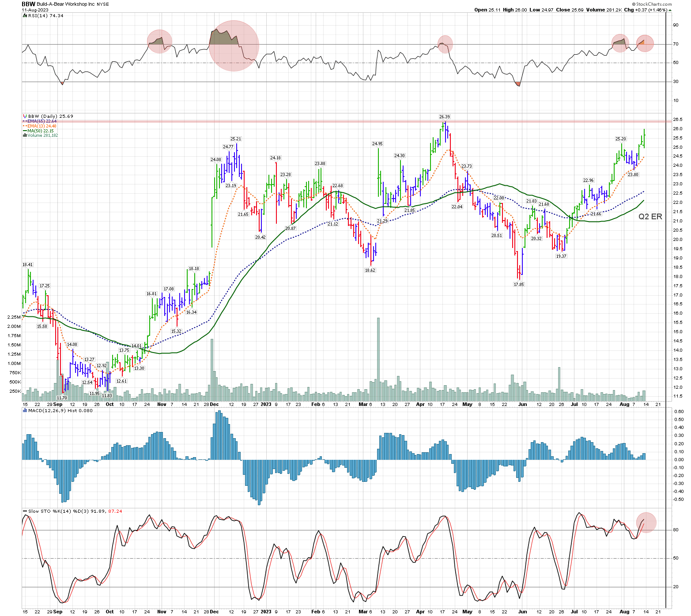Click the RSI(14) 74.34 indicator label

point(45,15)
